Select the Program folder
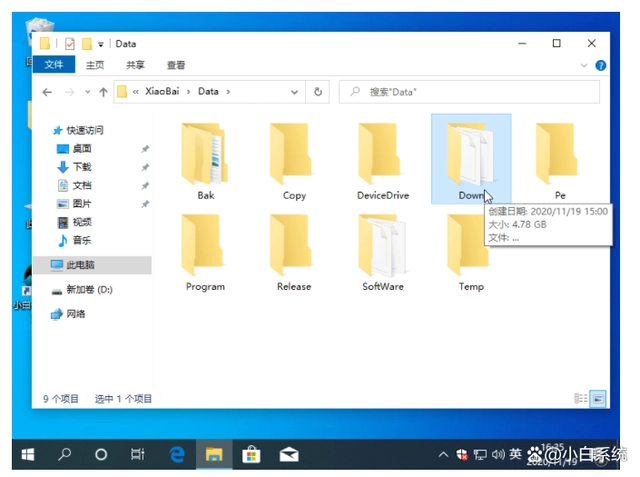This screenshot has height=477, width=640. point(205,253)
